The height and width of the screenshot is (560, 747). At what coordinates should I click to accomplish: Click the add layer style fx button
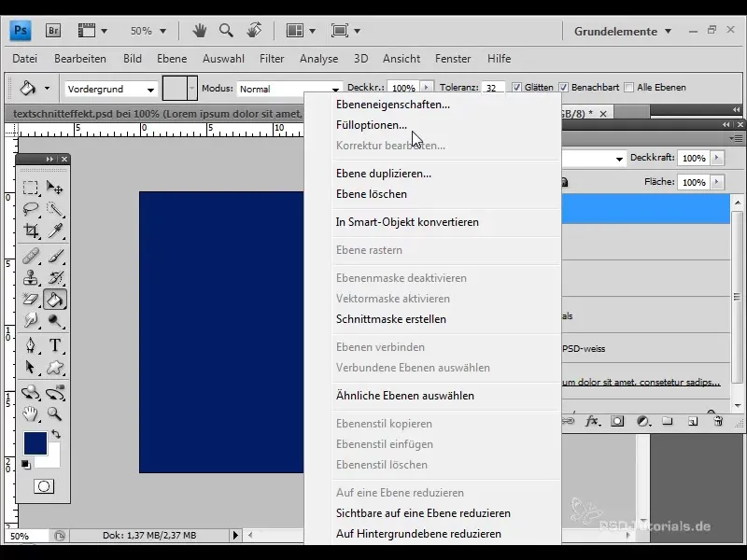pyautogui.click(x=592, y=421)
